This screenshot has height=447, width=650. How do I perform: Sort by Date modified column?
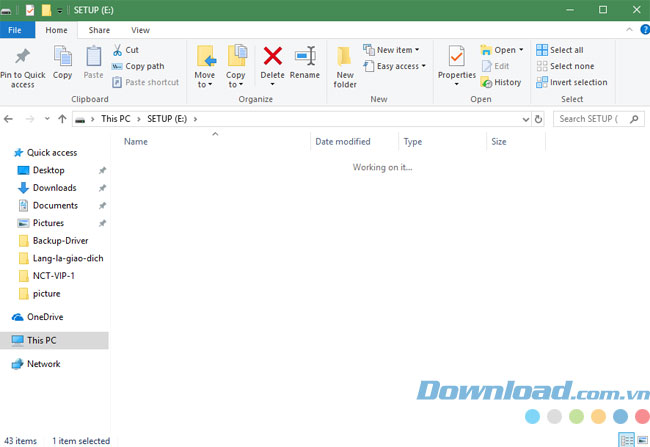click(x=342, y=142)
